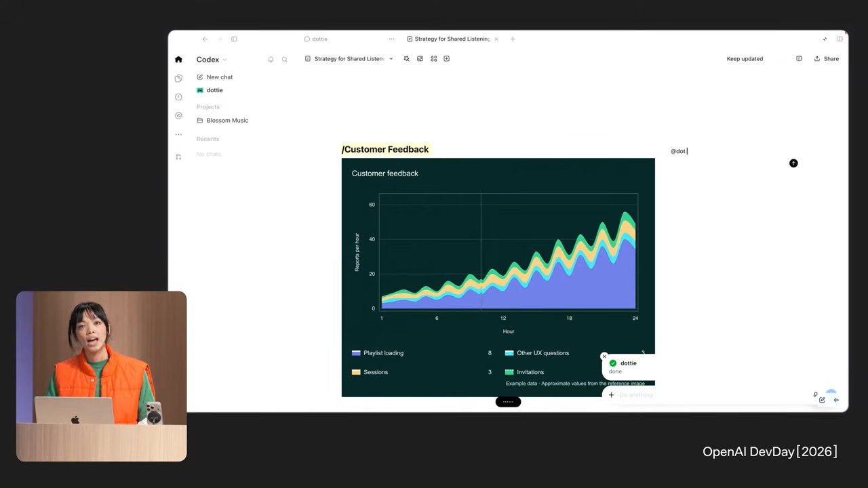Open the Home view in the sidebar rail
Viewport: 868px width, 488px height.
click(178, 60)
